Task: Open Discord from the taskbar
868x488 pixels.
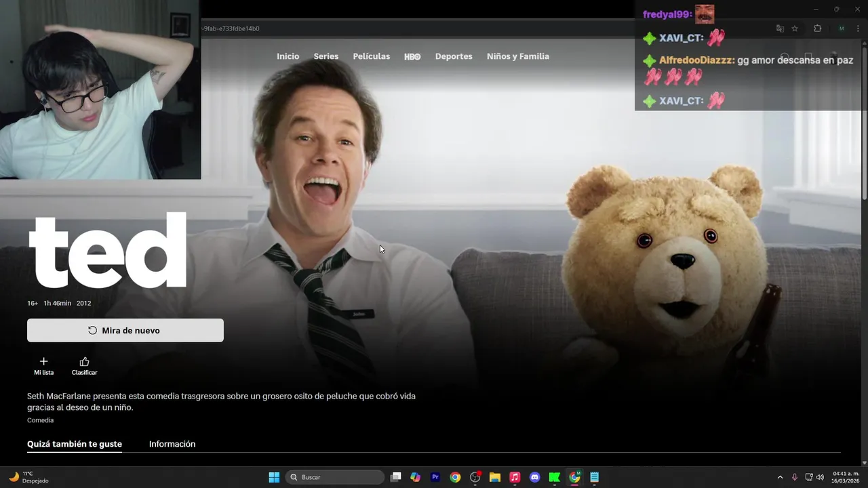Action: pyautogui.click(x=534, y=477)
